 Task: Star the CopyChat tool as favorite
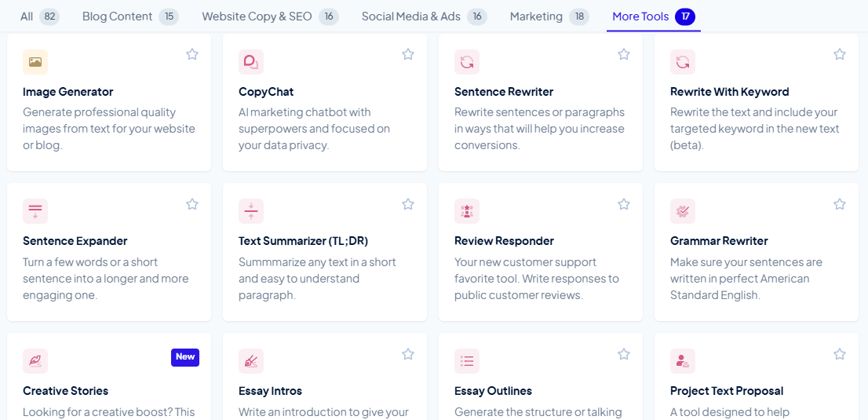408,54
